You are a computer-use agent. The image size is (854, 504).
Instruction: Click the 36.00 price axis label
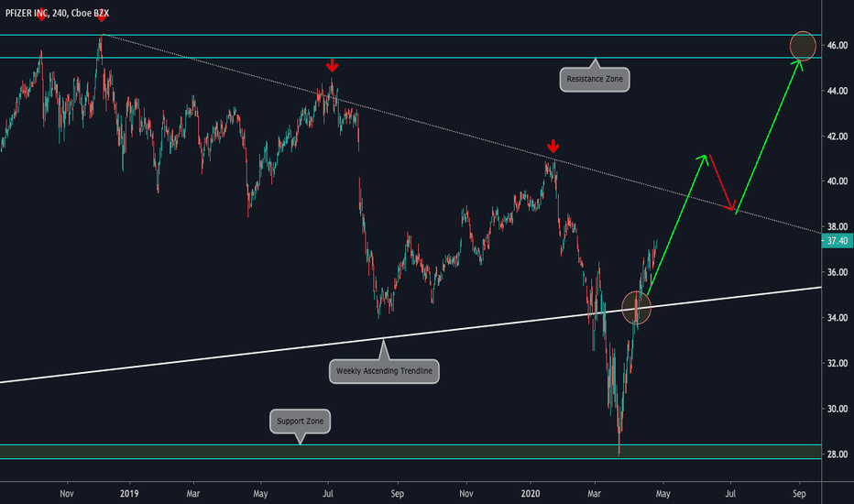838,272
